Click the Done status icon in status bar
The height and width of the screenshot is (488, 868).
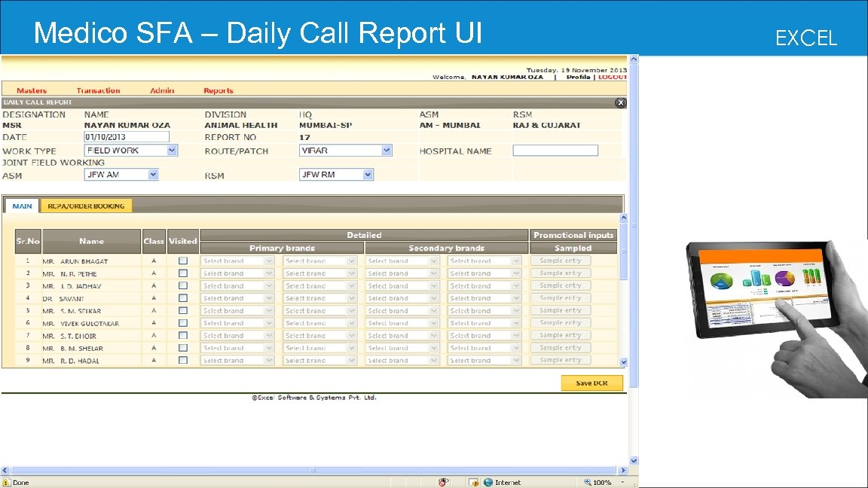click(x=8, y=481)
